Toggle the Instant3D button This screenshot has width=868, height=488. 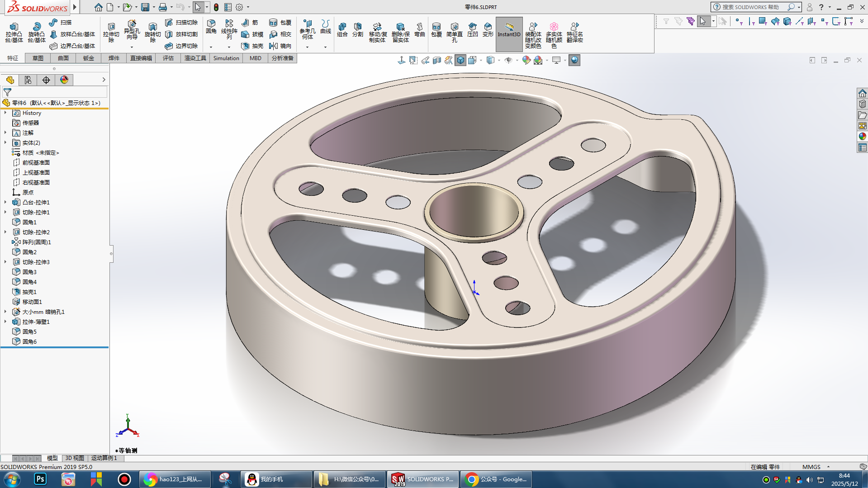pyautogui.click(x=509, y=34)
